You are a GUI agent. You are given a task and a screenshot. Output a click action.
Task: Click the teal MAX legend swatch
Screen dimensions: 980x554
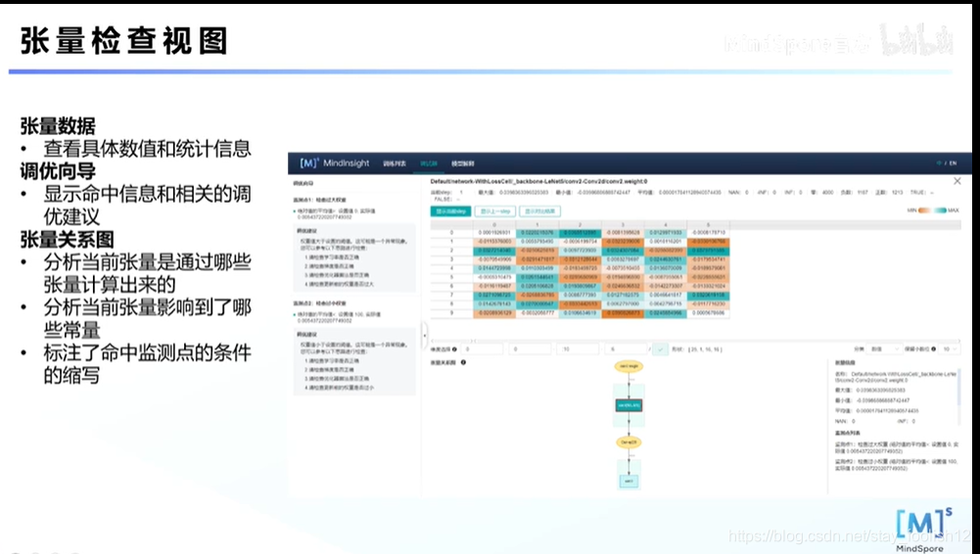(940, 210)
